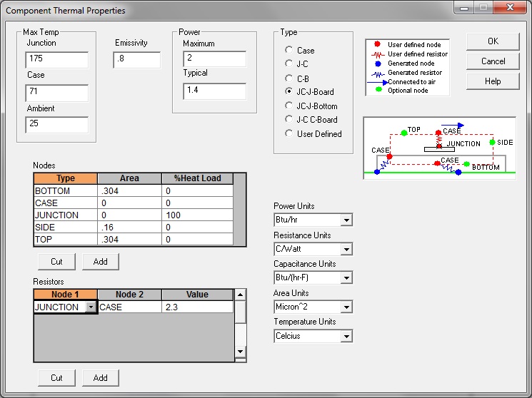This screenshot has height=398, width=532.
Task: Click the green SIDE node in diagram
Action: click(x=492, y=143)
